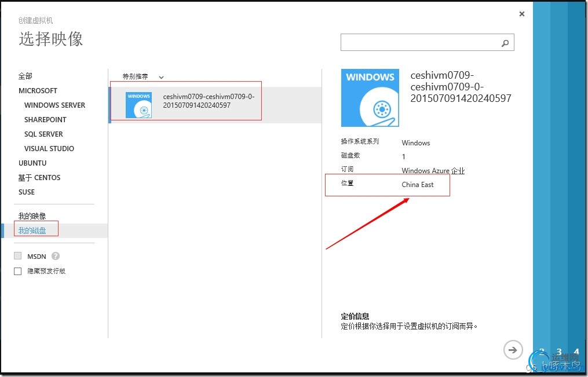This screenshot has height=377, width=588.
Task: Select the 全部 category
Action: pos(25,76)
